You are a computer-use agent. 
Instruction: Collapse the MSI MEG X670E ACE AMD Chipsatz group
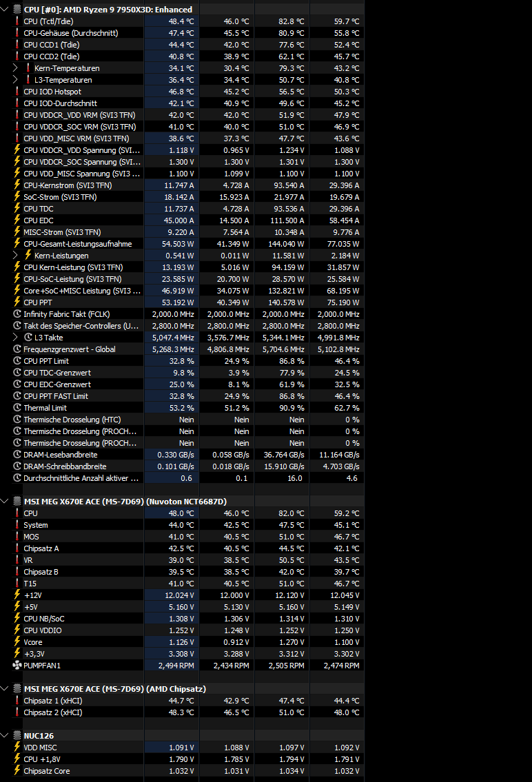click(5, 689)
